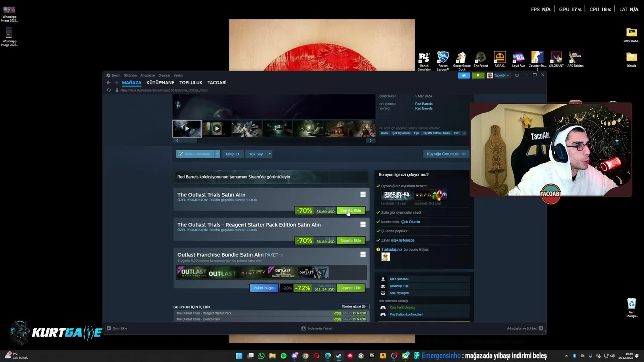
Task: Click Xbox controller icon
Action: click(383, 307)
